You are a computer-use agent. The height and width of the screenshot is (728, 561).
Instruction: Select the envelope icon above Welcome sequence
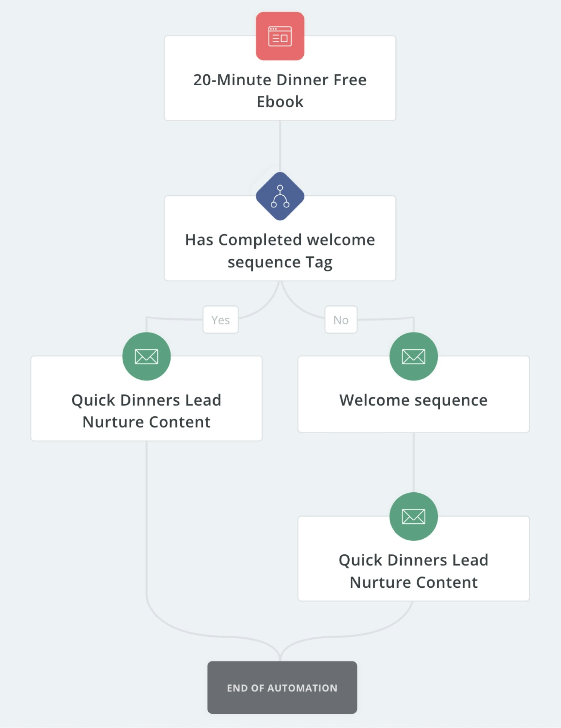click(413, 356)
